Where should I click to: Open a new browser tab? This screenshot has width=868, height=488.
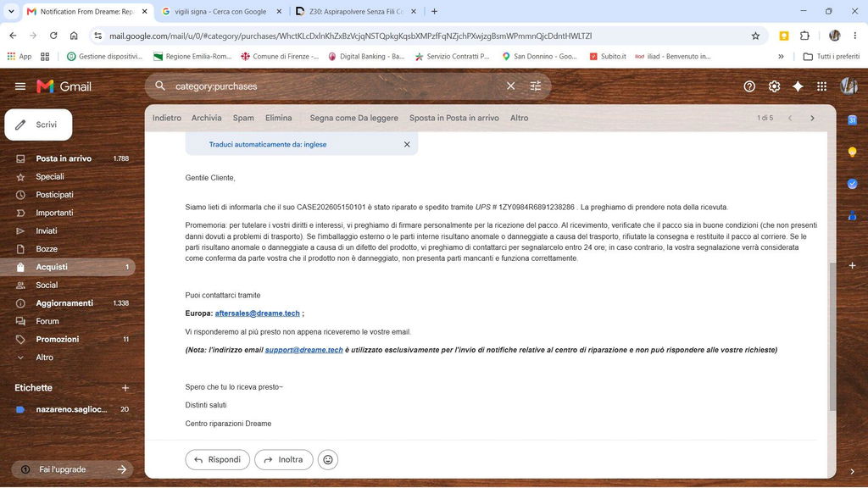(434, 11)
